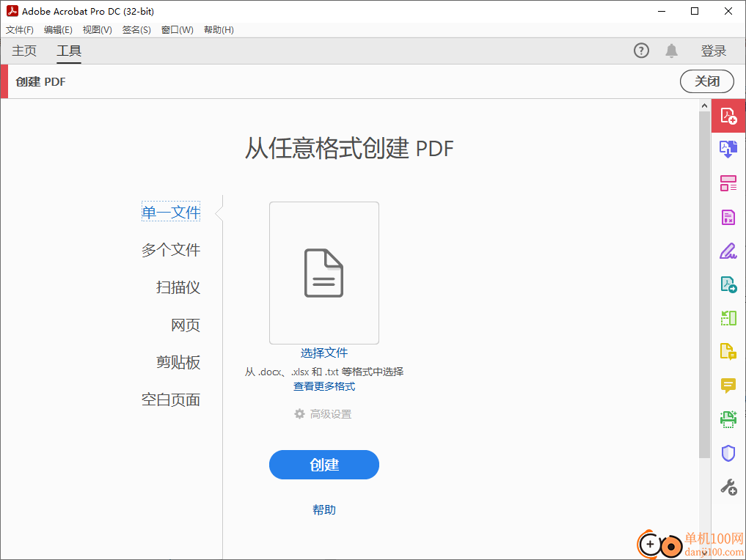Open the 窗口(W) menu
Screen dimensions: 746x560
pyautogui.click(x=177, y=30)
